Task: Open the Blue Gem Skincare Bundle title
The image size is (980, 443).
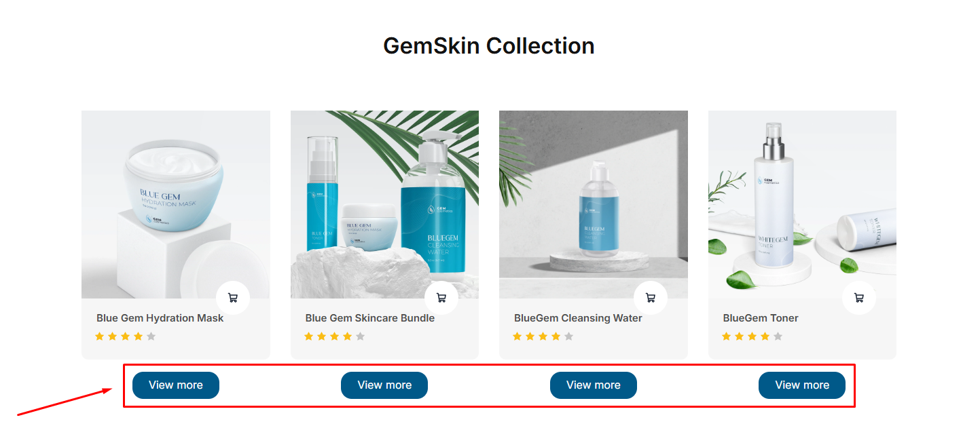Action: 370,318
